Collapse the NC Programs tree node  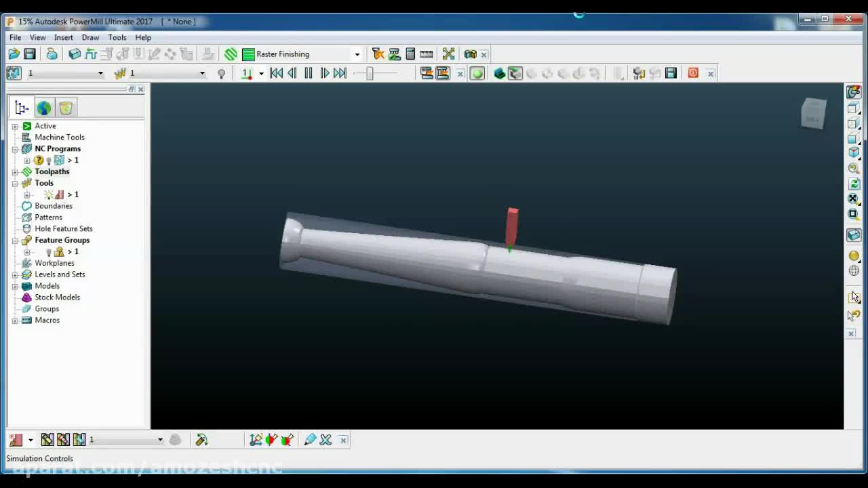pyautogui.click(x=15, y=149)
